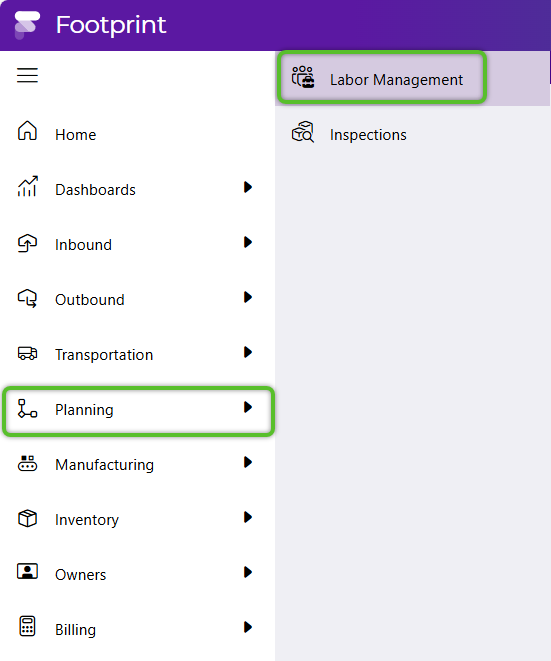Screen dimensions: 551x661
Task: Expand the Dashboards submenu arrow
Action: [x=248, y=187]
